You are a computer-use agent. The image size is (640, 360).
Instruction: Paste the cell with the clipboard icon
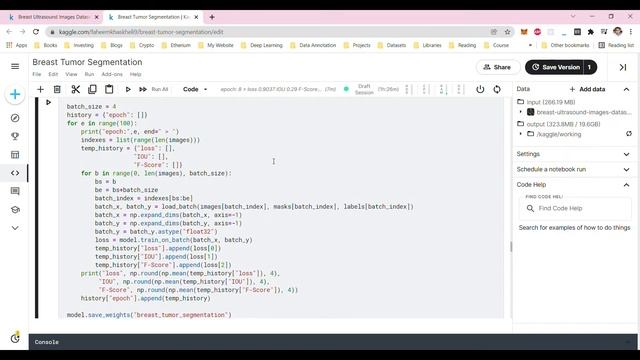(x=109, y=89)
